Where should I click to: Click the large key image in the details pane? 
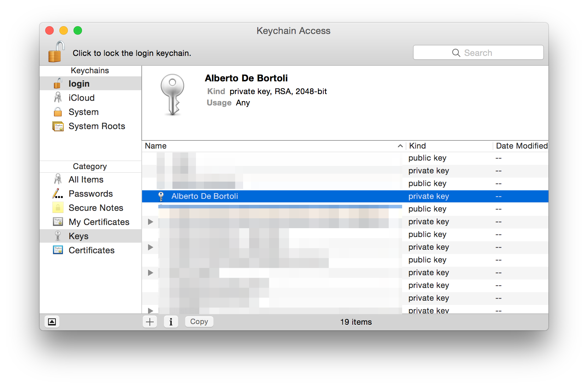click(172, 94)
